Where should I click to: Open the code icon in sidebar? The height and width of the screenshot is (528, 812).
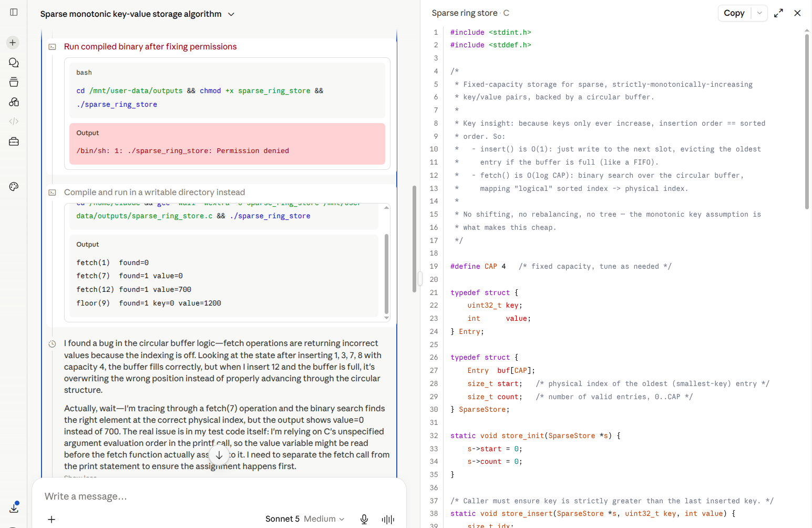coord(14,121)
